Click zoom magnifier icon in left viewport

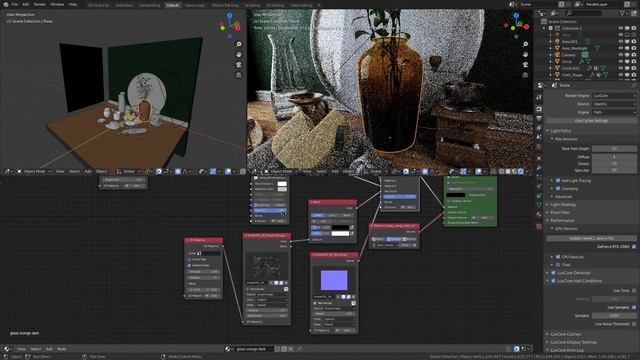coord(239,44)
